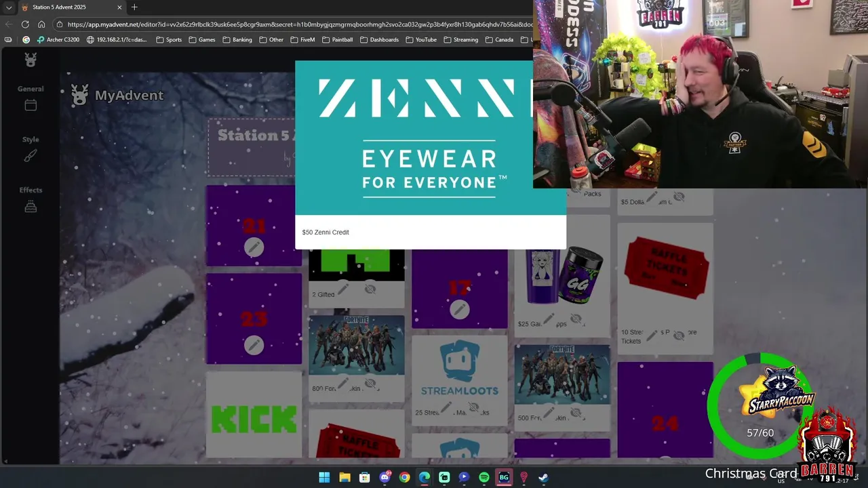This screenshot has width=868, height=488.
Task: Toggle visibility of $5 Dollar door
Action: point(679,197)
